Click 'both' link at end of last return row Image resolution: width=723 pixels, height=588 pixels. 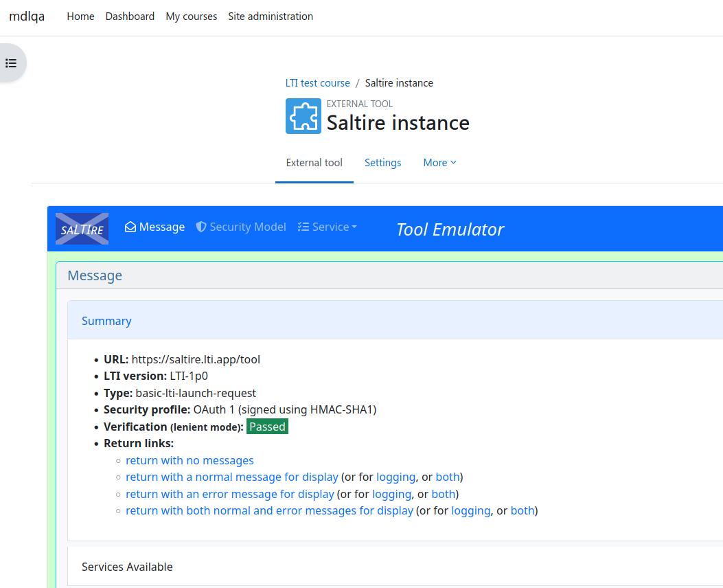point(523,510)
